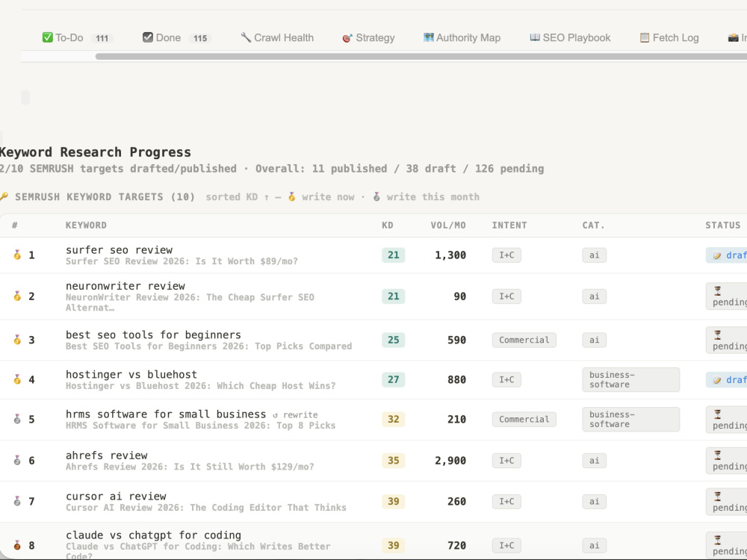
Task: Click 'ai' category tag in cursor ai row
Action: click(x=594, y=502)
